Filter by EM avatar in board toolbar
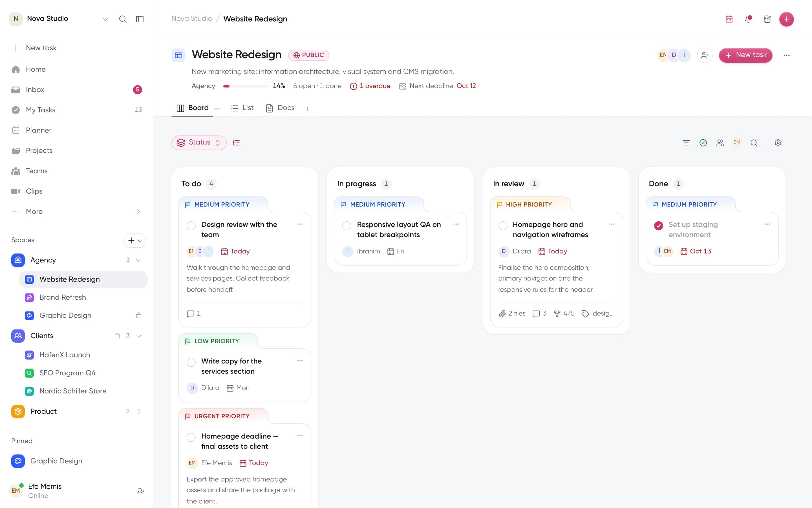 click(x=736, y=143)
